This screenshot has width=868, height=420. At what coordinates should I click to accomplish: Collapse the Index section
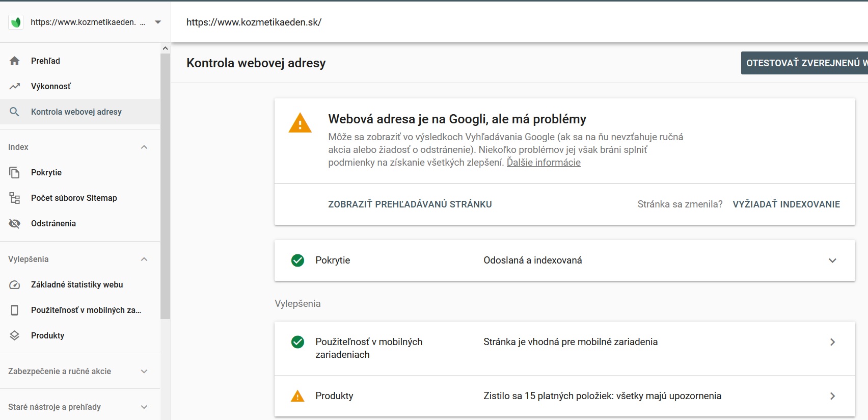(x=144, y=147)
